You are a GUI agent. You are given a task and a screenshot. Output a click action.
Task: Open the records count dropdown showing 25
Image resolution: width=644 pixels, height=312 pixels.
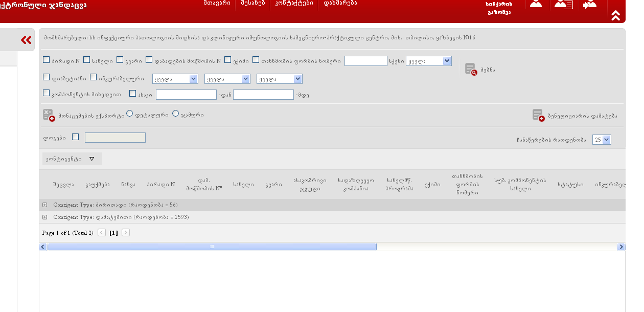602,140
